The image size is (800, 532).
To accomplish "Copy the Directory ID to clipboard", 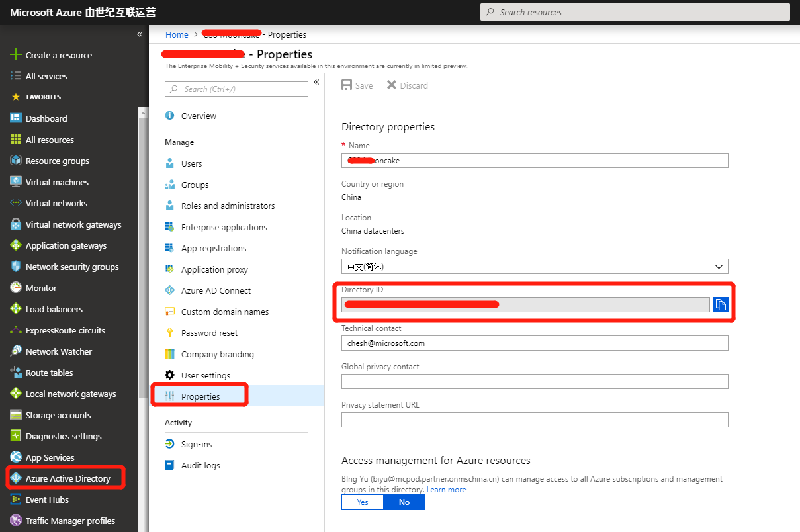I will pyautogui.click(x=721, y=304).
